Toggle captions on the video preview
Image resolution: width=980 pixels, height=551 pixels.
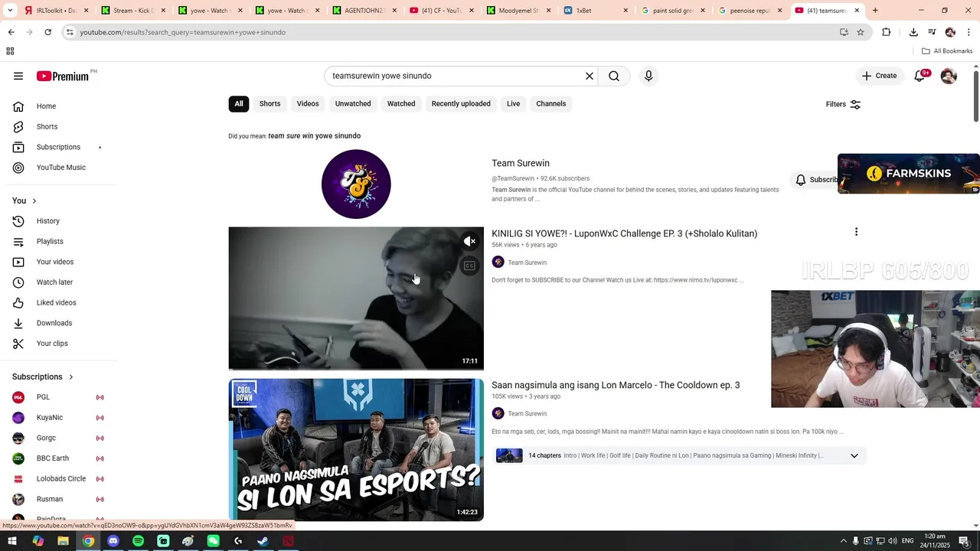[469, 266]
